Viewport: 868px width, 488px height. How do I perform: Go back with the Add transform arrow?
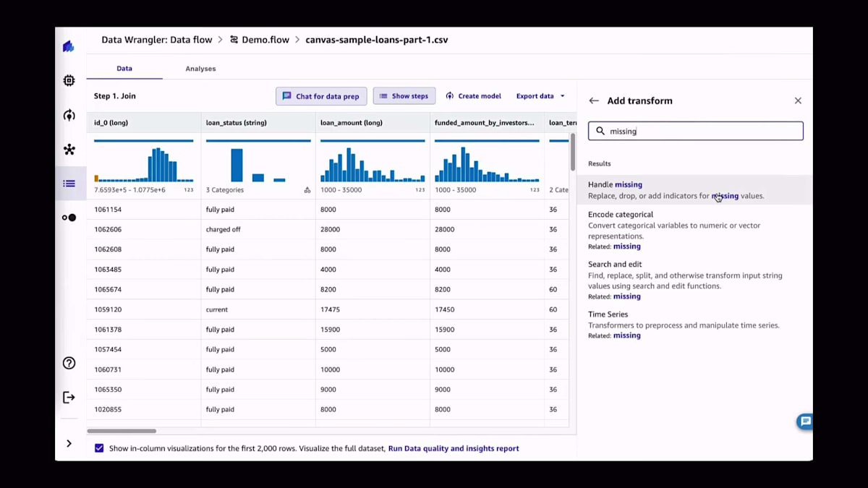[x=594, y=100]
